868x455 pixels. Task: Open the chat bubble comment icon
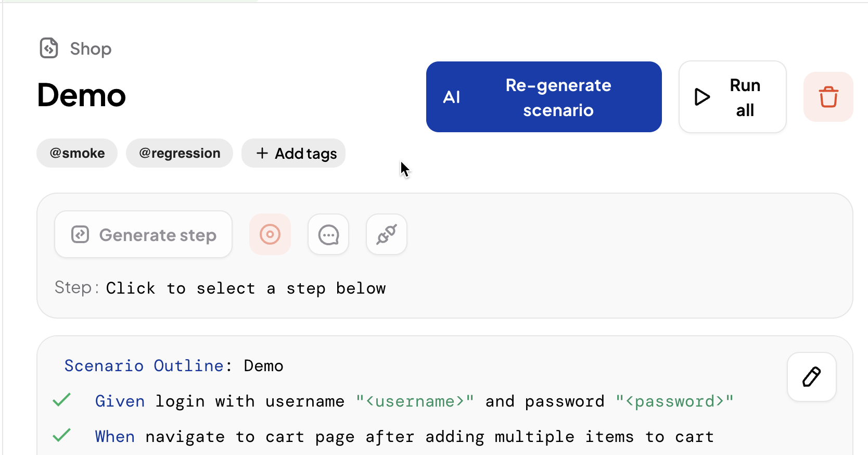coord(328,234)
